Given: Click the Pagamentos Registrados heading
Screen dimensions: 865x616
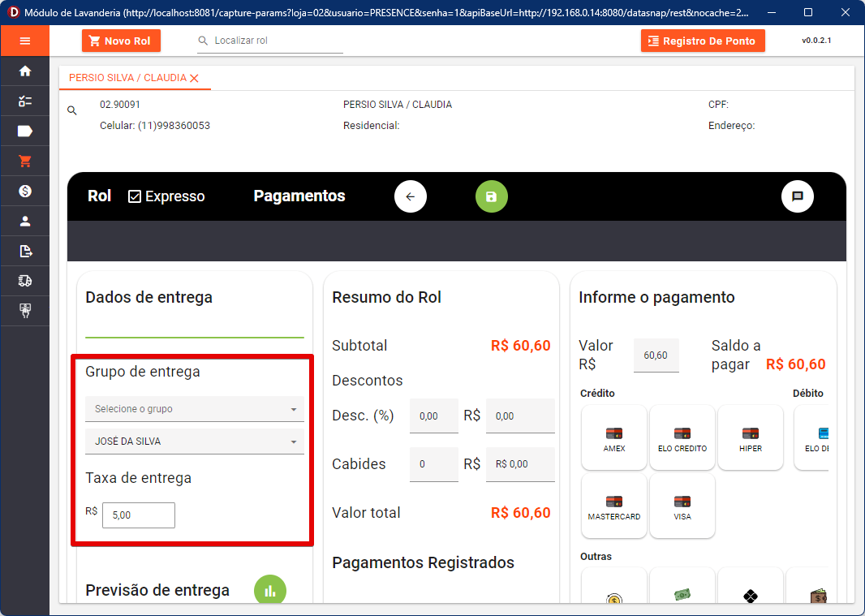Looking at the screenshot, I should [x=423, y=562].
